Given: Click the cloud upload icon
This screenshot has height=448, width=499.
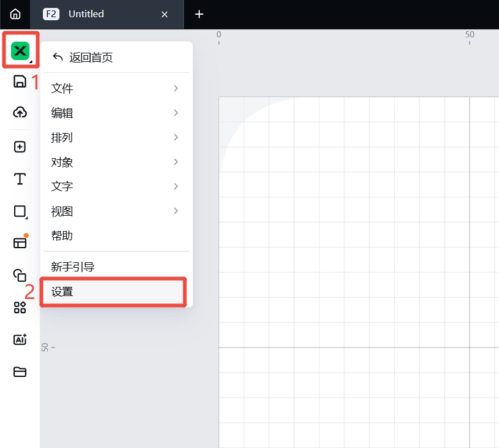Looking at the screenshot, I should click(20, 112).
